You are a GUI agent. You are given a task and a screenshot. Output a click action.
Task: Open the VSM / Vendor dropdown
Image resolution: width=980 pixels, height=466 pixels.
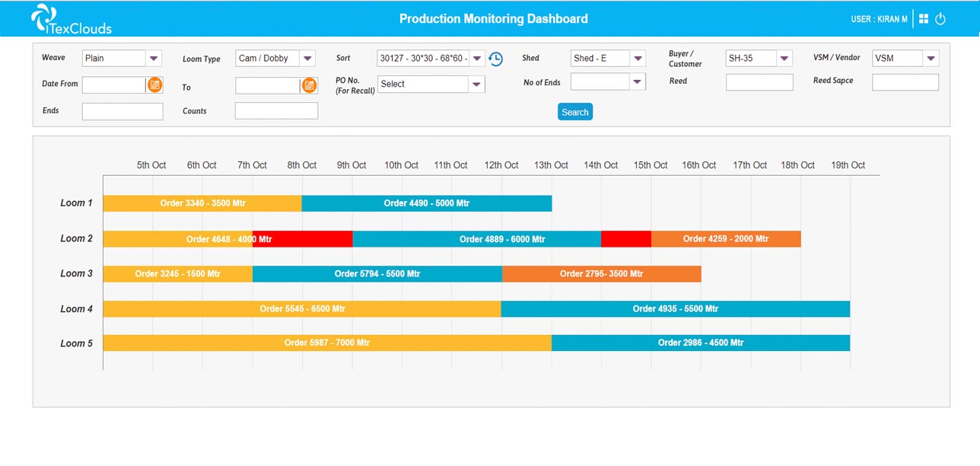(x=931, y=59)
